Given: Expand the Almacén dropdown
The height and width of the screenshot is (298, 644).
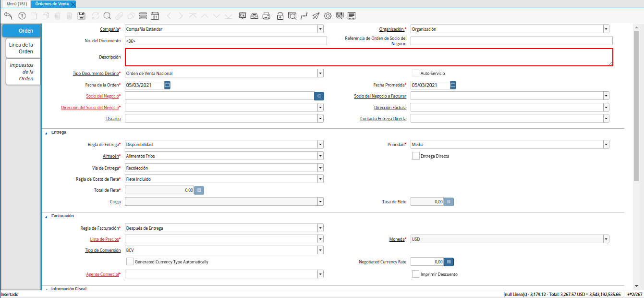Looking at the screenshot, I should [x=320, y=156].
